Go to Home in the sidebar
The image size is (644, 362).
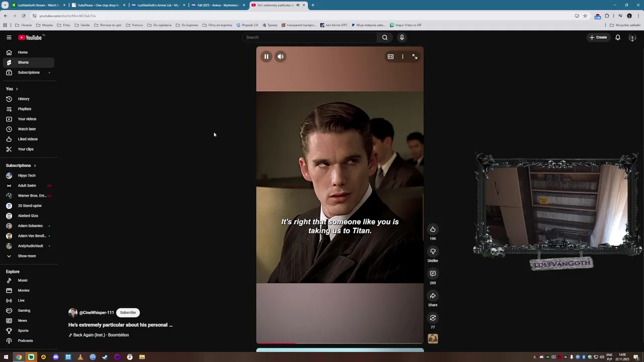(28, 52)
